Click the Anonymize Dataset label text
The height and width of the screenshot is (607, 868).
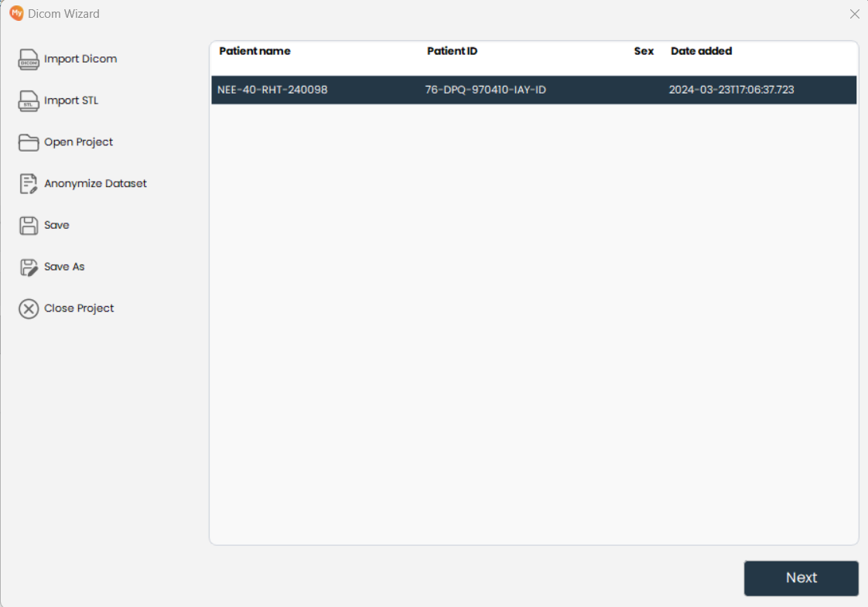[x=96, y=183]
